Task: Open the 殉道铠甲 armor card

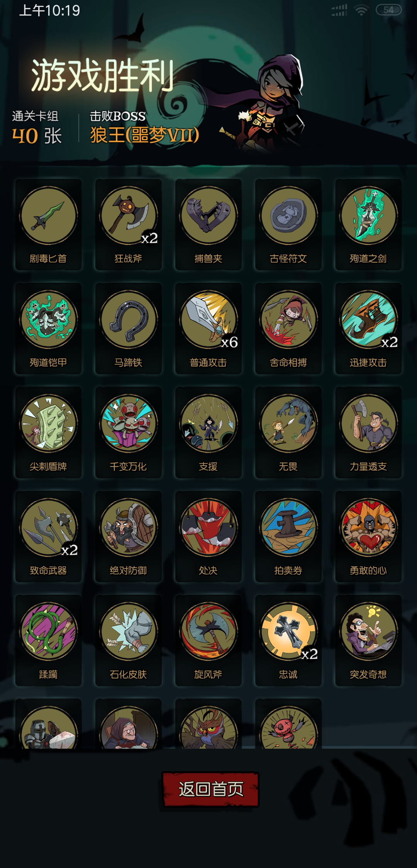Action: [x=48, y=328]
